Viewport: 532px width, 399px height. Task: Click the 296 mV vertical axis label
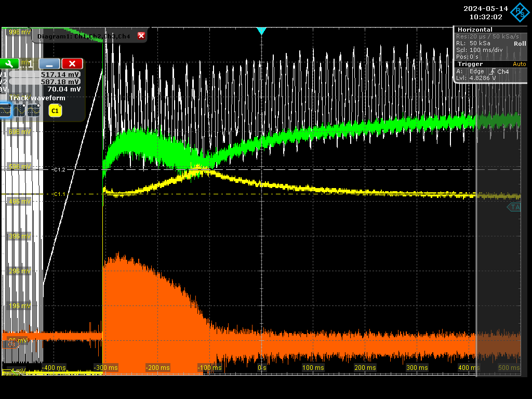(x=19, y=271)
